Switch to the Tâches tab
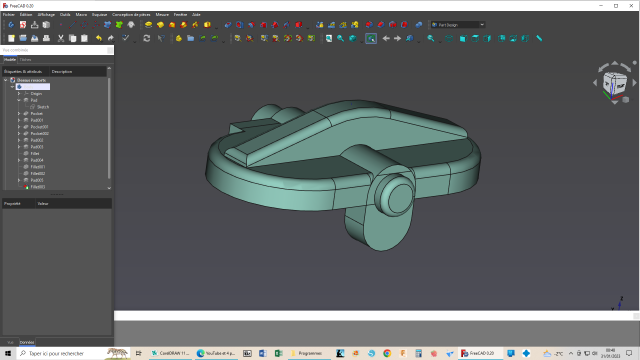 pyautogui.click(x=25, y=60)
